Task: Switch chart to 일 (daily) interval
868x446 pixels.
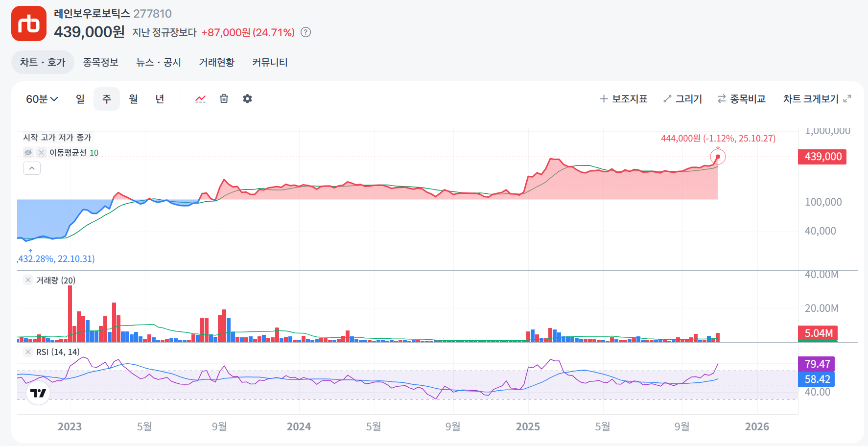Action: 80,99
